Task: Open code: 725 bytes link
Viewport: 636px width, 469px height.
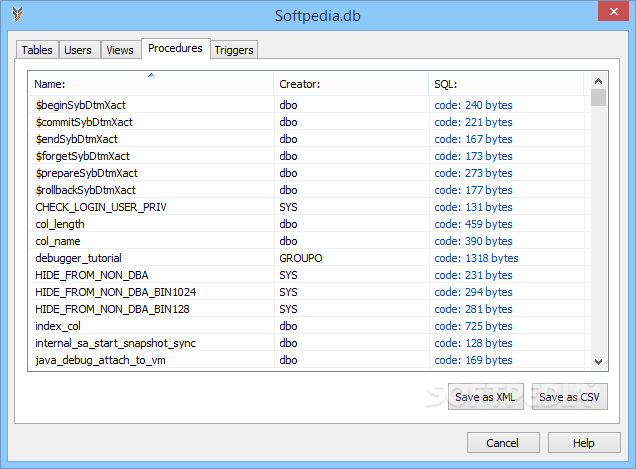Action: pos(473,327)
